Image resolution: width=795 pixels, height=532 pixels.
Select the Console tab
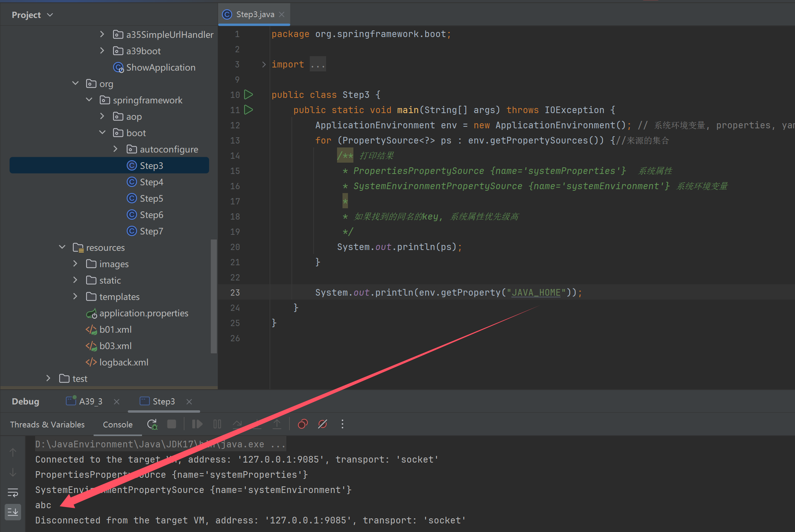tap(117, 424)
